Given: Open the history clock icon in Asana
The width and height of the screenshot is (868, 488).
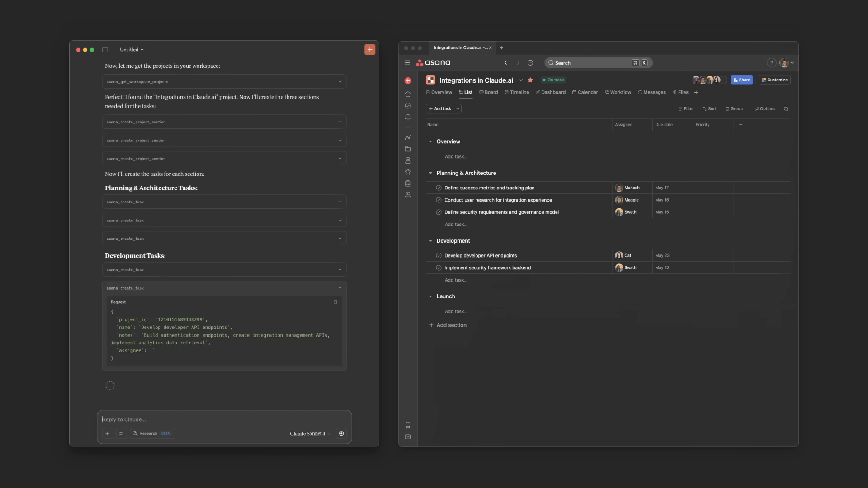Looking at the screenshot, I should pyautogui.click(x=530, y=63).
